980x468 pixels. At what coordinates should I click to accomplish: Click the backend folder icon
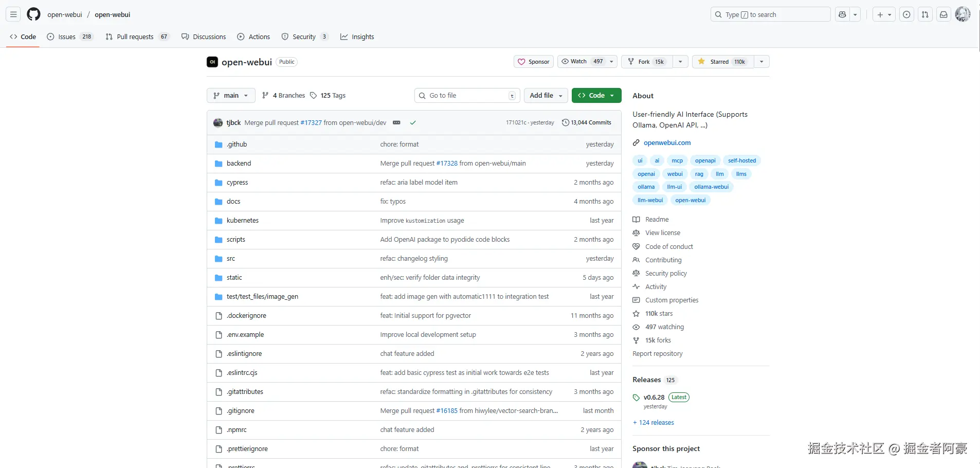point(219,164)
